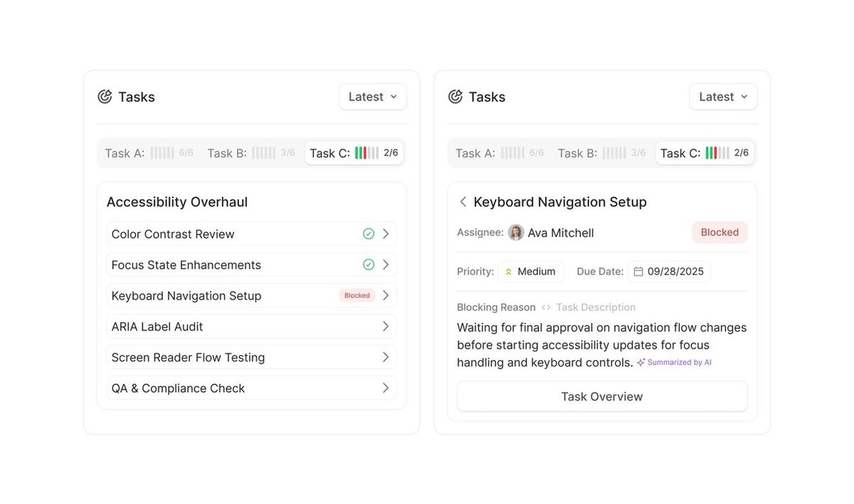Toggle the green checkmark on Focus State Enhancements

pos(369,265)
